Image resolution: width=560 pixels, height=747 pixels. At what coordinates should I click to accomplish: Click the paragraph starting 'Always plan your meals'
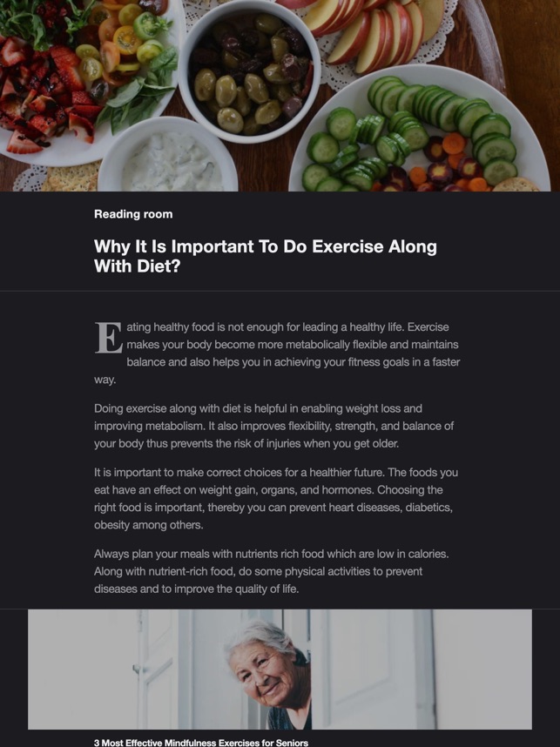point(272,571)
